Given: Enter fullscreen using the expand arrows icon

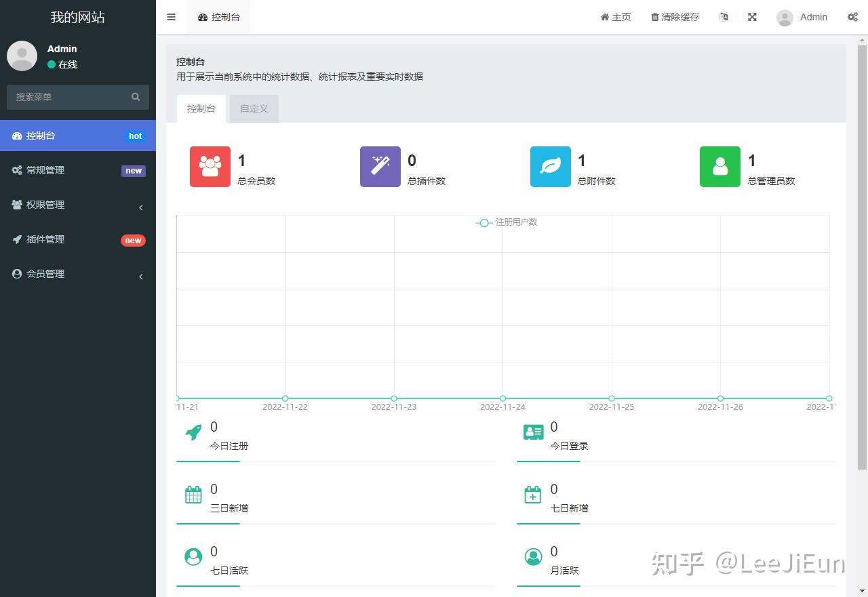Looking at the screenshot, I should pyautogui.click(x=752, y=17).
